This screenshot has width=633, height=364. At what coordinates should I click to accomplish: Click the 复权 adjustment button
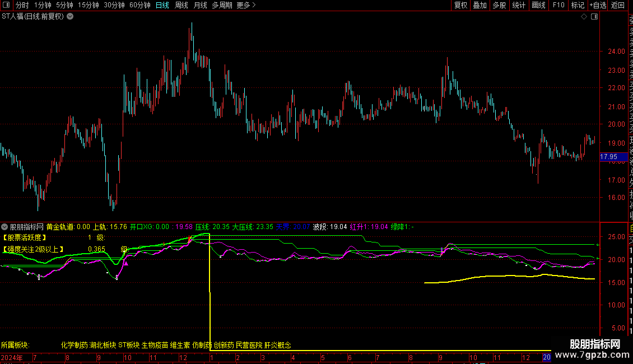click(460, 5)
